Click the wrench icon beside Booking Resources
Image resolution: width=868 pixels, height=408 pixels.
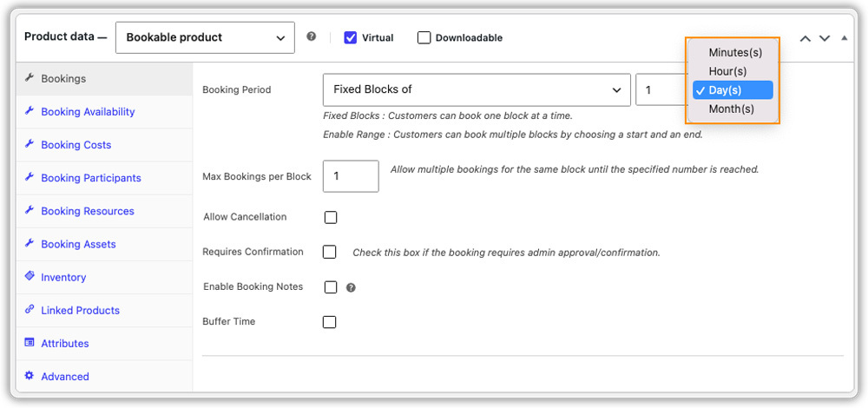(30, 211)
